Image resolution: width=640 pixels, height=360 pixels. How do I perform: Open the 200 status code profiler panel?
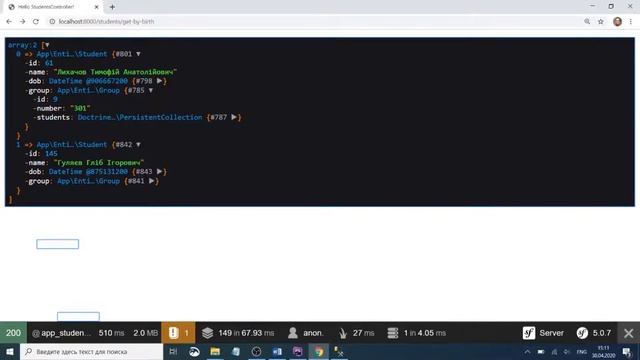(x=13, y=333)
